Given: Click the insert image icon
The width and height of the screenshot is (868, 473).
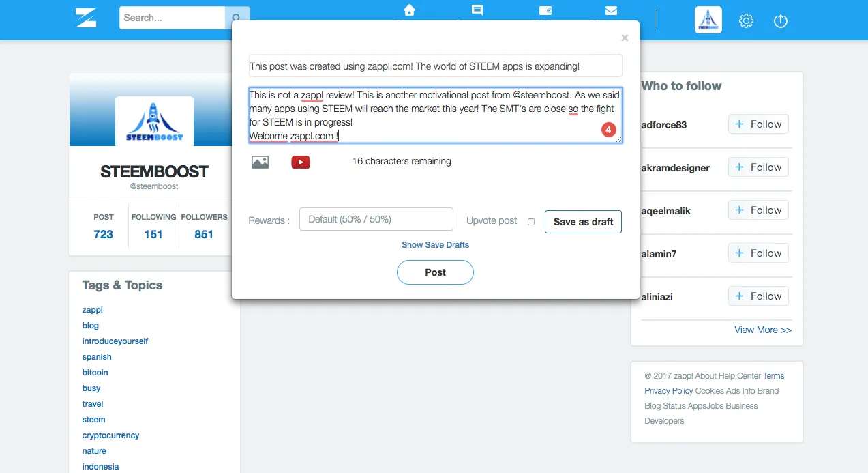Looking at the screenshot, I should [x=260, y=162].
